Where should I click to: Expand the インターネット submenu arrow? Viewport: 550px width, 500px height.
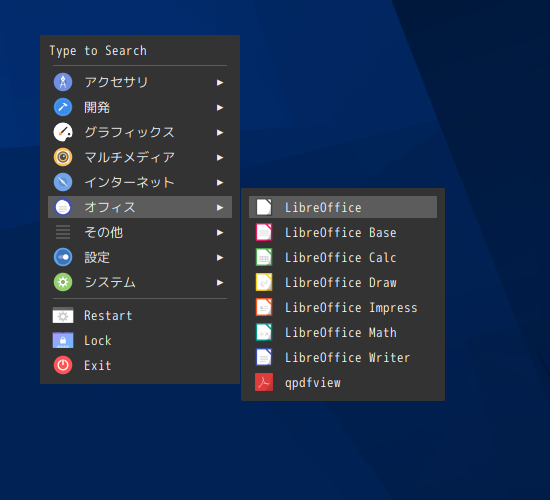click(220, 182)
